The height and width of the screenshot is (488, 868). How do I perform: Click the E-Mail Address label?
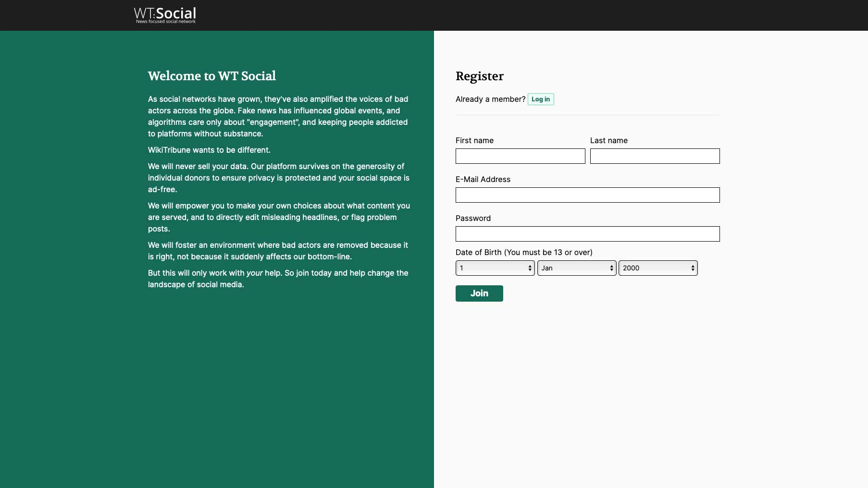click(x=483, y=180)
